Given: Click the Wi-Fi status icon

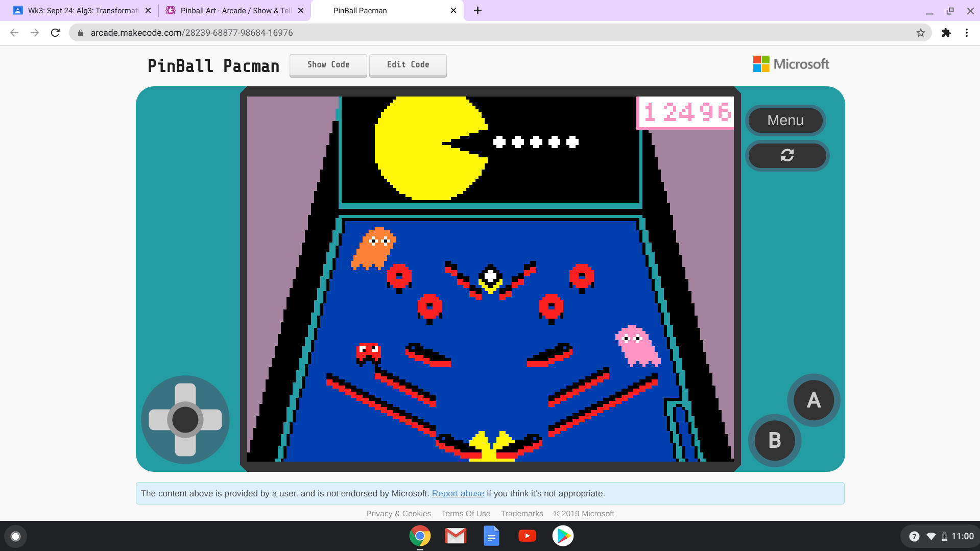Looking at the screenshot, I should point(931,536).
